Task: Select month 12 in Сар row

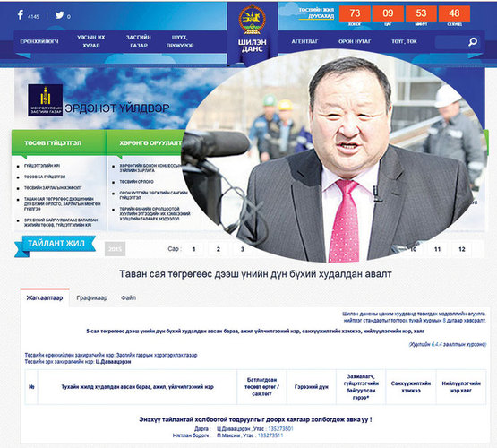Action: (x=462, y=249)
